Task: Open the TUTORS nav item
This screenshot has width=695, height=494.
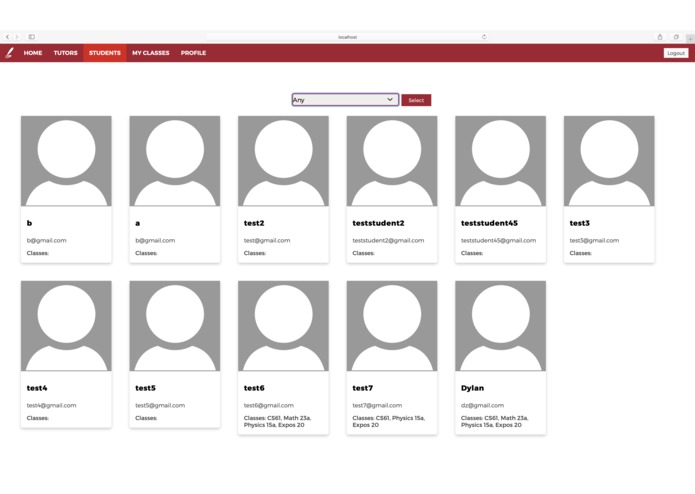Action: (x=66, y=53)
